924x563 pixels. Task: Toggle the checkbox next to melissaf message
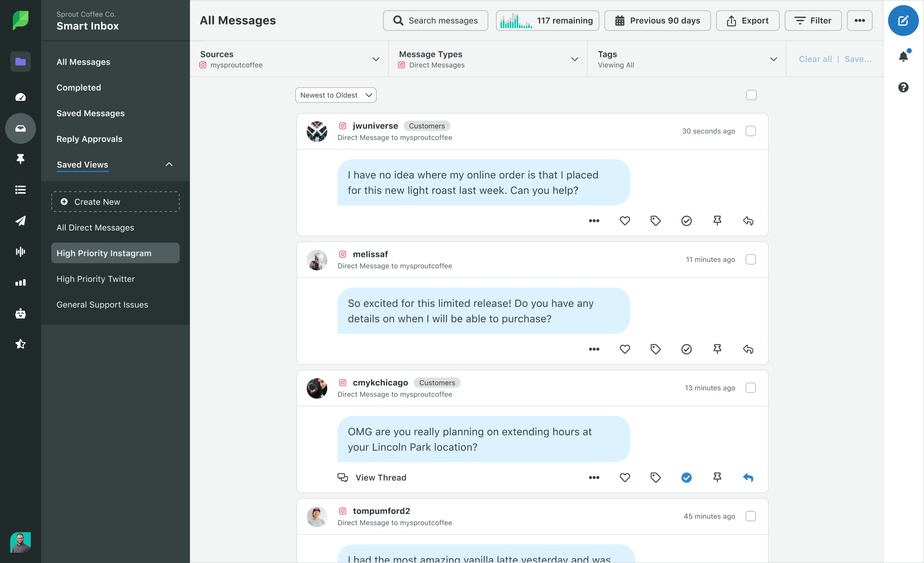[x=751, y=259]
